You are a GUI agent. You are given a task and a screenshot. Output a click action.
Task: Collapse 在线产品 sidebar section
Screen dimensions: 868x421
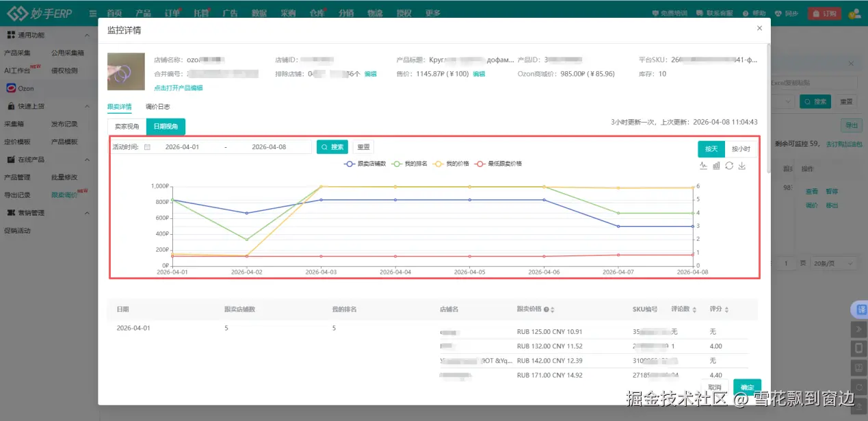coord(87,160)
